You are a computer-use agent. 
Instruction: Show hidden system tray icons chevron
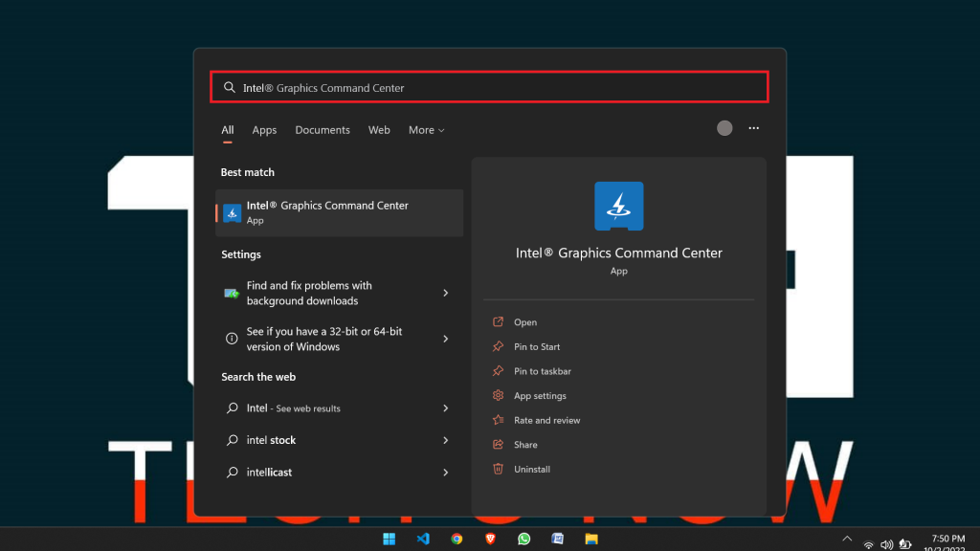[x=847, y=539]
